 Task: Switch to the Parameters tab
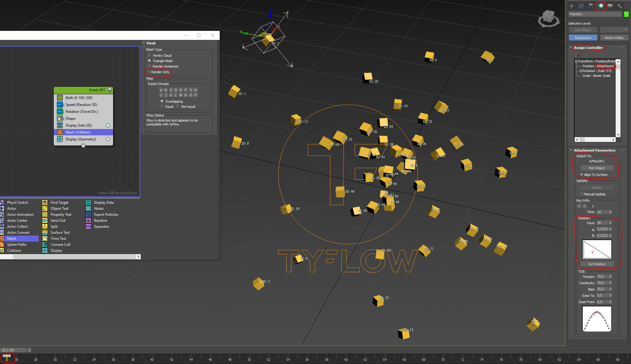coord(583,38)
